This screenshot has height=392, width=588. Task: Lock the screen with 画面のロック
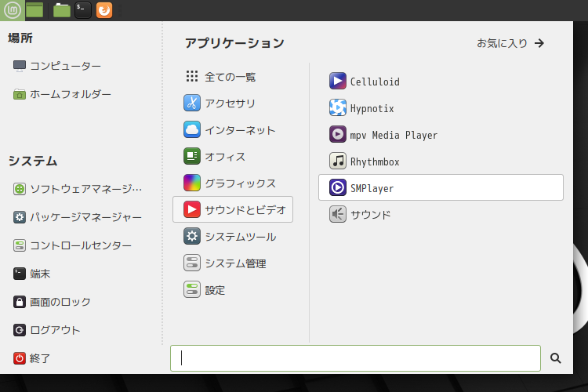52,302
